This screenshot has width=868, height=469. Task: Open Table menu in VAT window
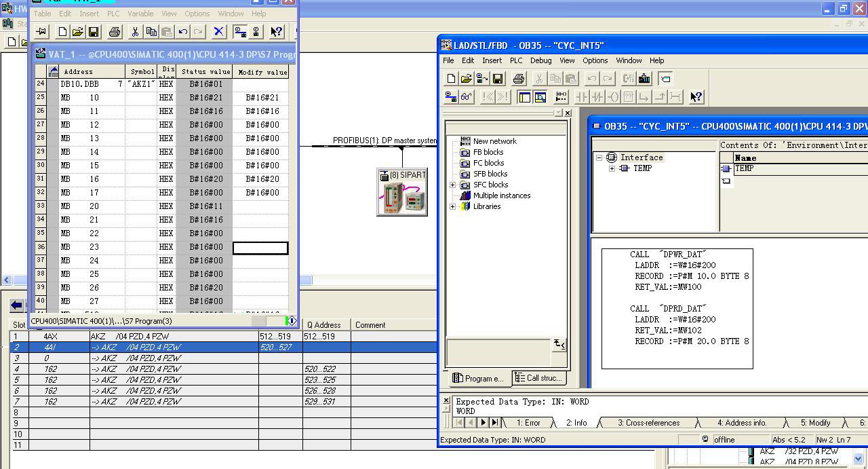[42, 14]
